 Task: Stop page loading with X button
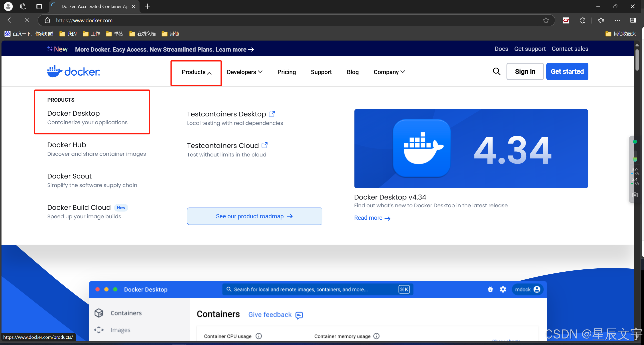point(27,20)
